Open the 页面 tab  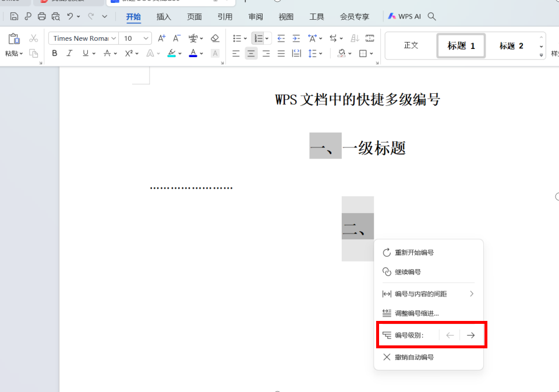point(194,17)
